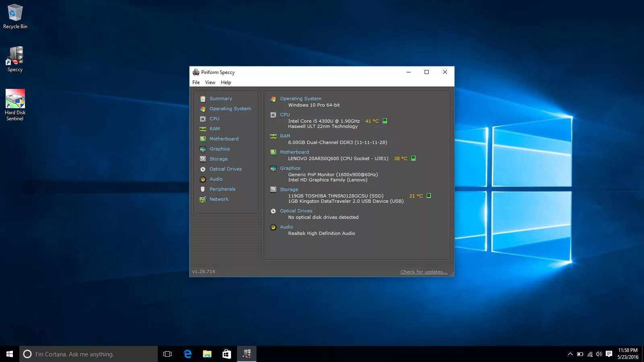
Task: Click the 'Windows 10 Pro 64-bit' text
Action: point(314,105)
